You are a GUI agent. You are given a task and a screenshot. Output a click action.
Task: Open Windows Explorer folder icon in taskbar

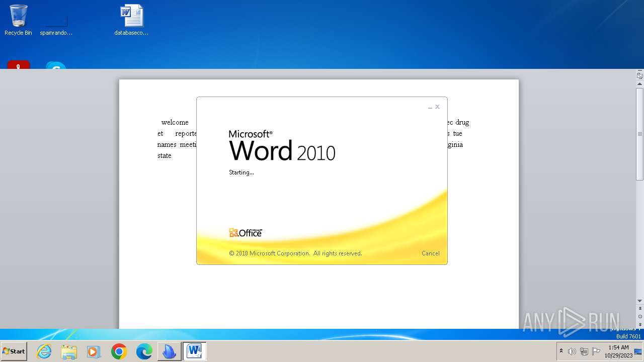coord(69,351)
